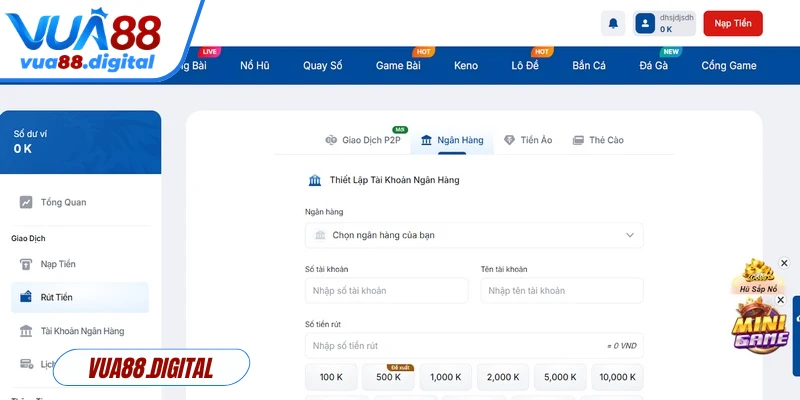Open the Nổ Hũ menu
The image size is (800, 400).
click(x=255, y=65)
